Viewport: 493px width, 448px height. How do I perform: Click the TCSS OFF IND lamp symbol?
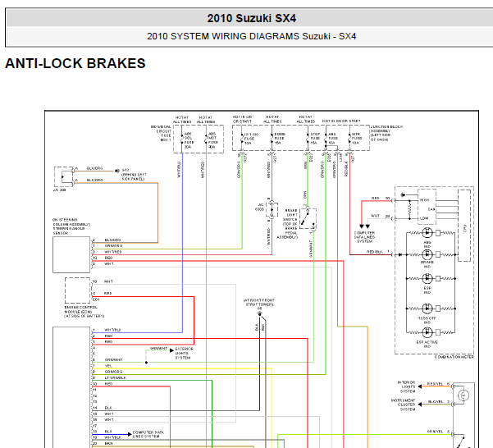click(427, 309)
